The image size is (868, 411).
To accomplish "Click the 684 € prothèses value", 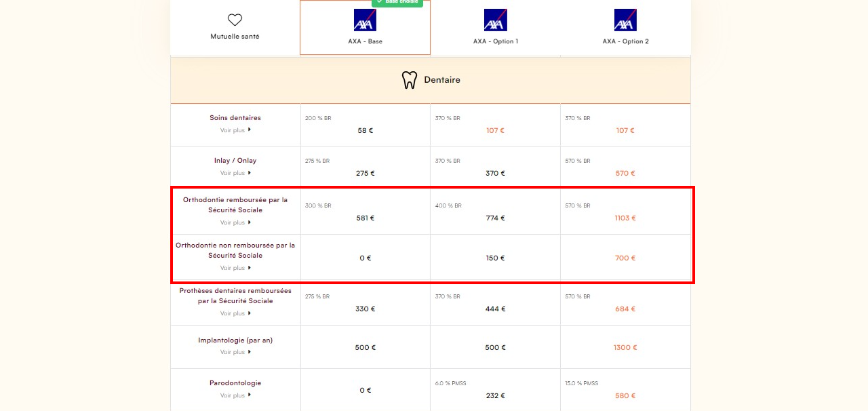I will click(626, 309).
